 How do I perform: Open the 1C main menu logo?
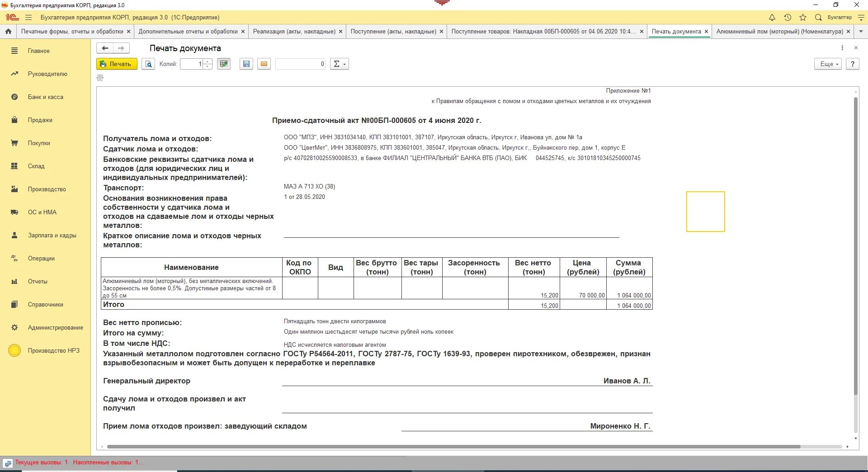(x=12, y=17)
